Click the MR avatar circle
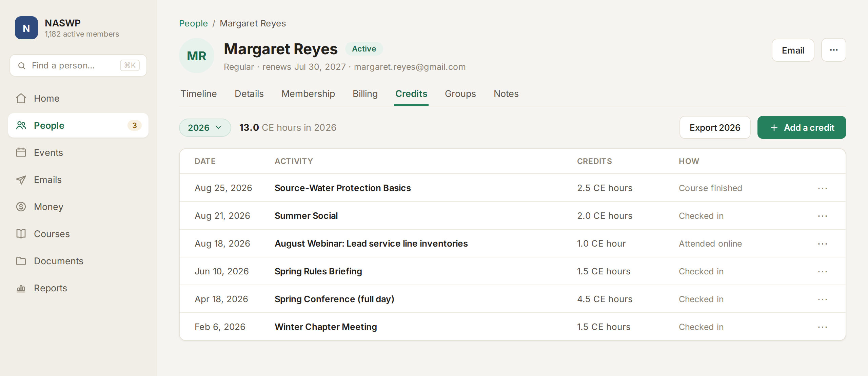This screenshot has height=376, width=868. coord(197,56)
